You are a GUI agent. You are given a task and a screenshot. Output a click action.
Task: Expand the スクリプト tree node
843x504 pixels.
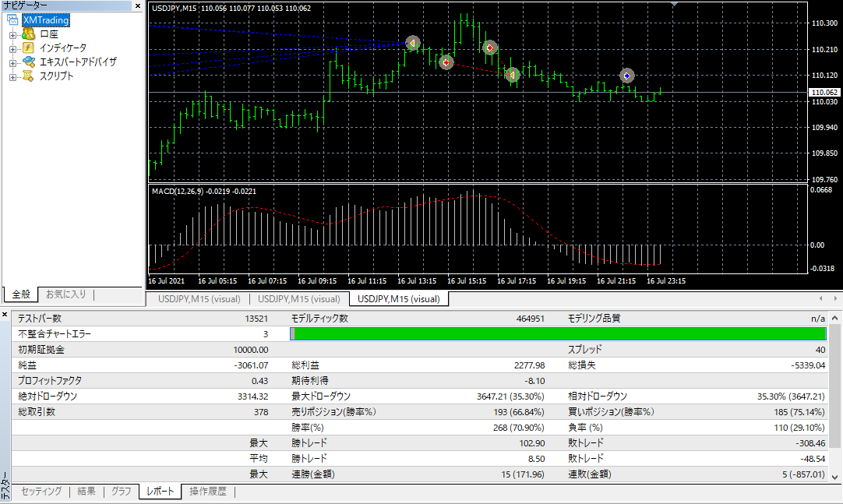coord(12,77)
